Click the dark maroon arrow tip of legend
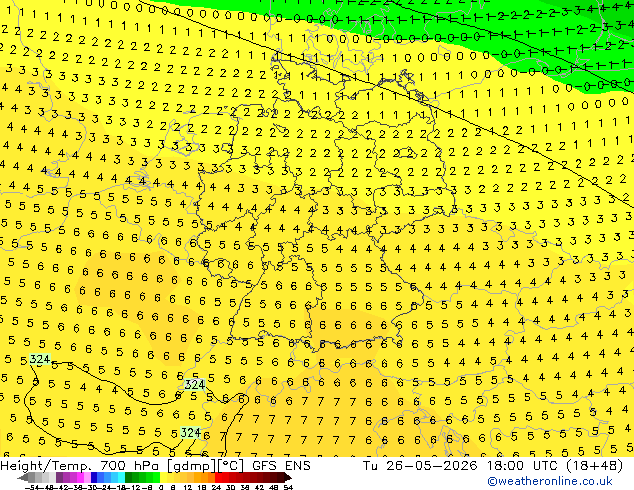Viewport: 634px width, 490px height. pos(287,477)
